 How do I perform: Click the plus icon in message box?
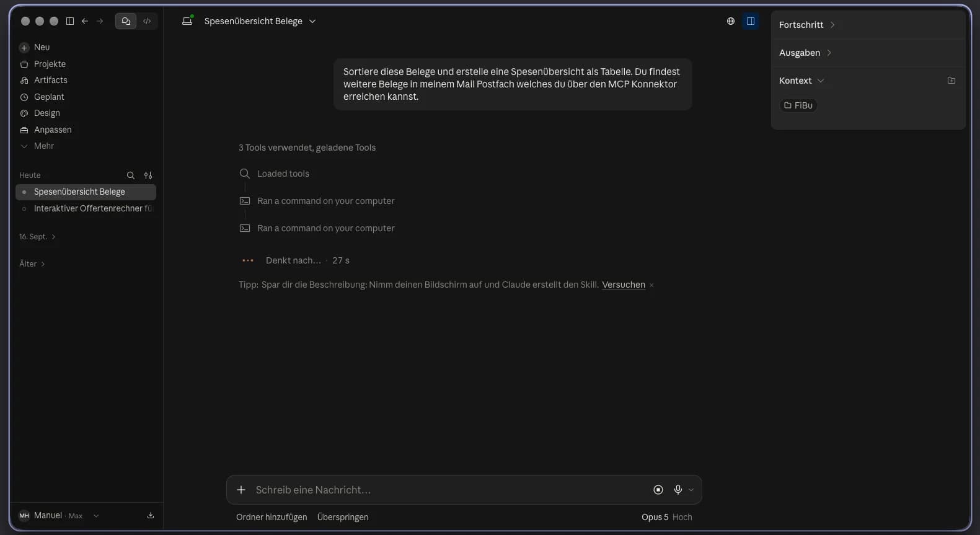pyautogui.click(x=241, y=490)
